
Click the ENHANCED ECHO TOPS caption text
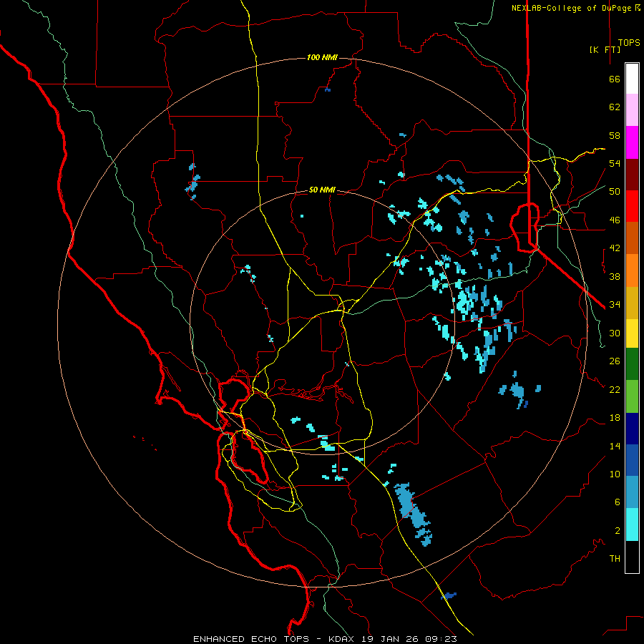click(x=251, y=639)
